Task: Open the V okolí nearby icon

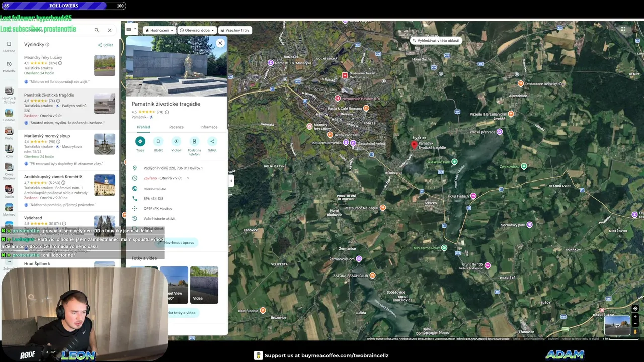Action: click(176, 142)
